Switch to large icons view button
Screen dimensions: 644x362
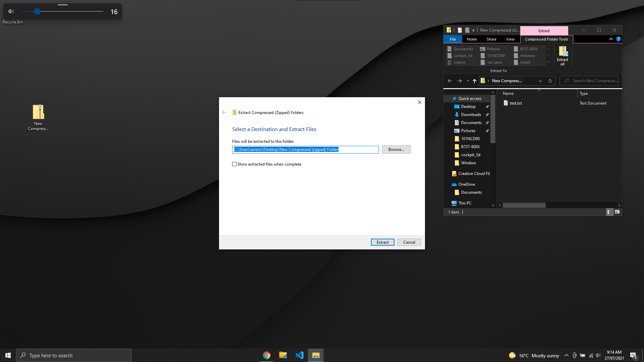click(617, 212)
